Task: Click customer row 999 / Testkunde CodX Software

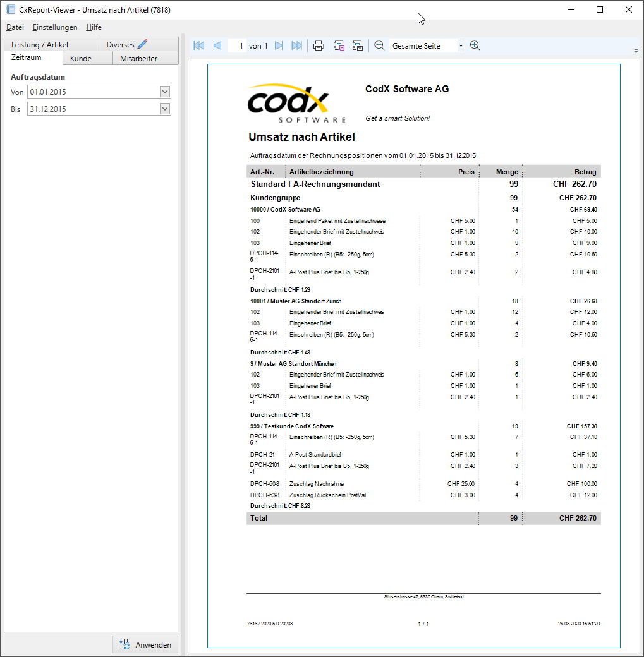Action: coord(423,426)
